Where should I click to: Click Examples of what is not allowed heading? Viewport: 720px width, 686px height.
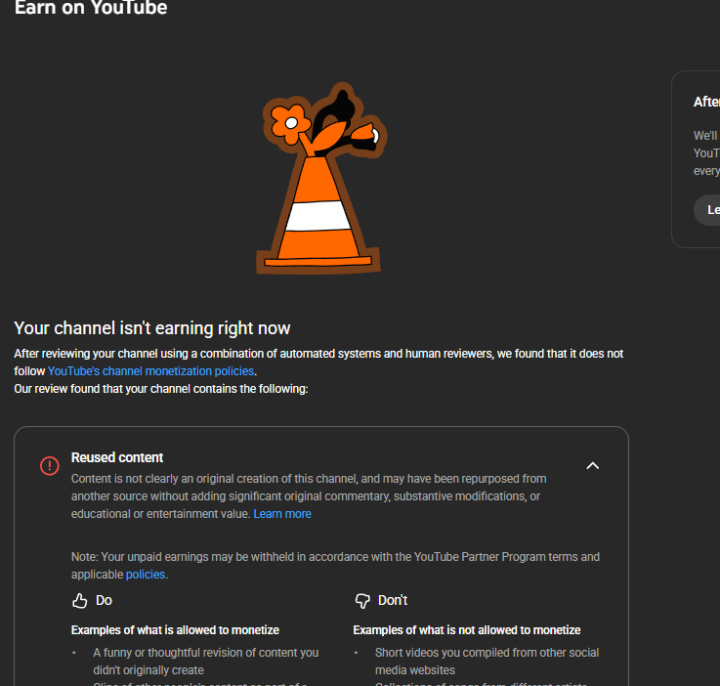coord(467,630)
